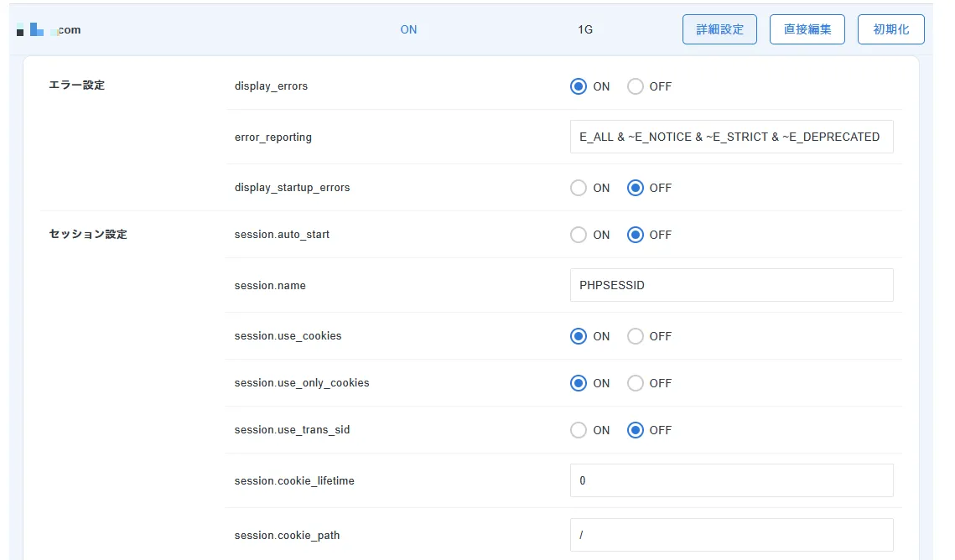Focus the session.cookie_lifetime input field
The image size is (955, 560).
click(731, 481)
